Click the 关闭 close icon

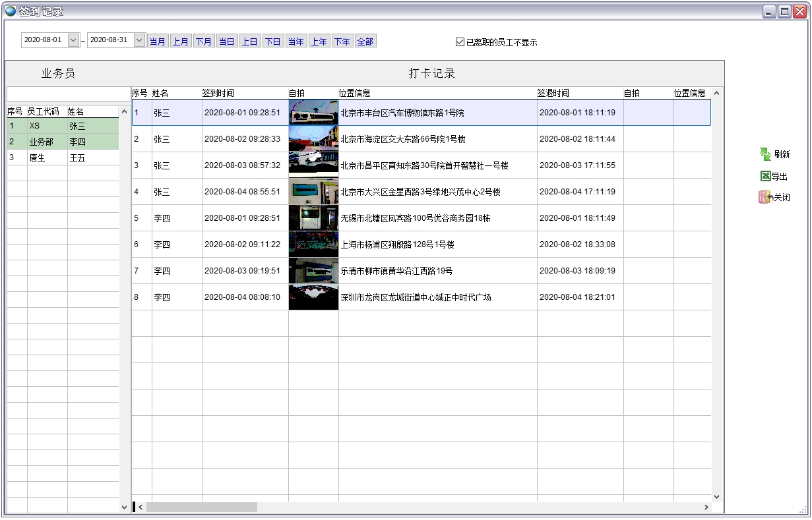(x=765, y=197)
